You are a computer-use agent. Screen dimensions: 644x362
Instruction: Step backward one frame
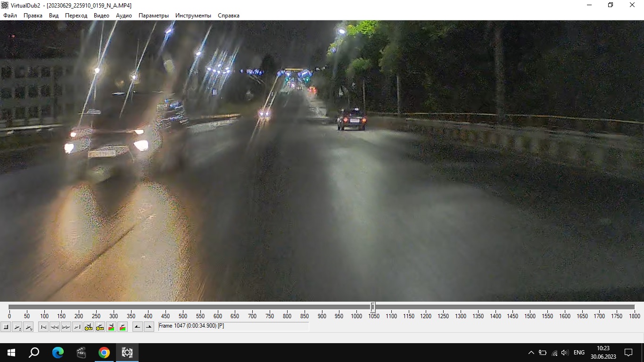tap(55, 327)
